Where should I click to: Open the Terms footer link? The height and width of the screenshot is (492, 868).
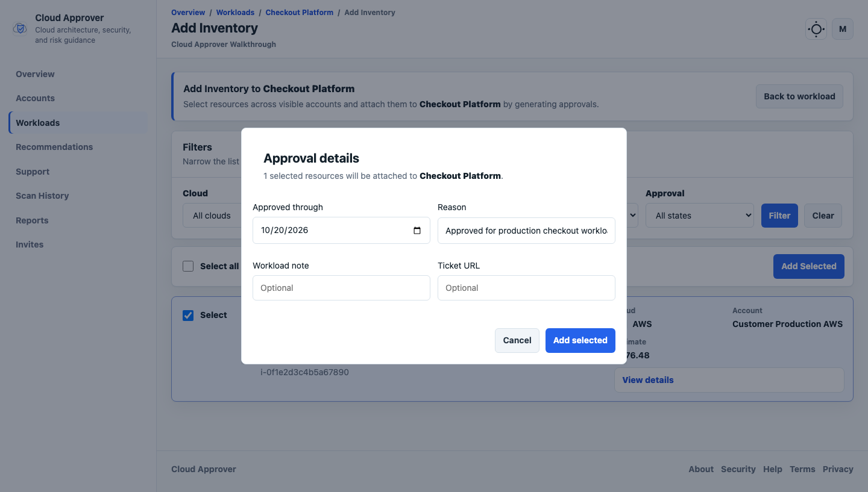tap(802, 469)
